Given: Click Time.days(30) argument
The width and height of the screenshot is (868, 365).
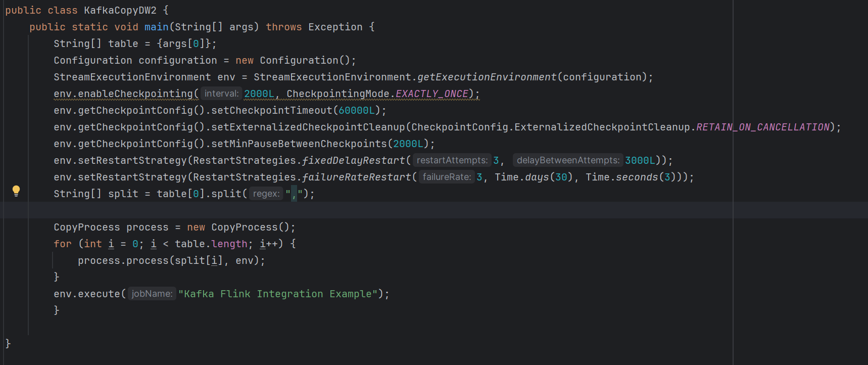Looking at the screenshot, I should point(534,177).
